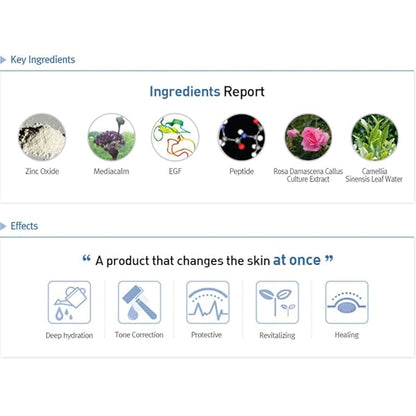The height and width of the screenshot is (416, 416).
Task: Click the Deep hydration watering can icon
Action: 69,302
